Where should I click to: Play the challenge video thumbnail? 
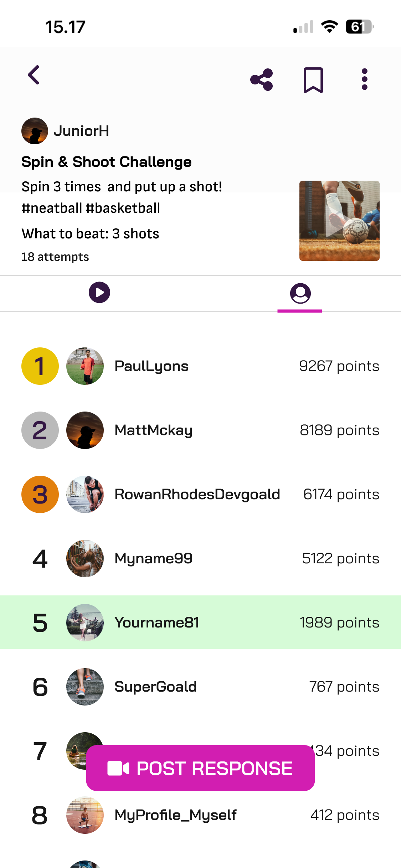click(339, 221)
